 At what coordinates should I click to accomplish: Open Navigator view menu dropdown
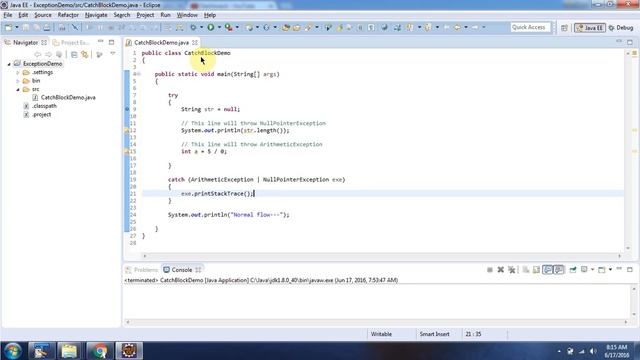tap(113, 54)
